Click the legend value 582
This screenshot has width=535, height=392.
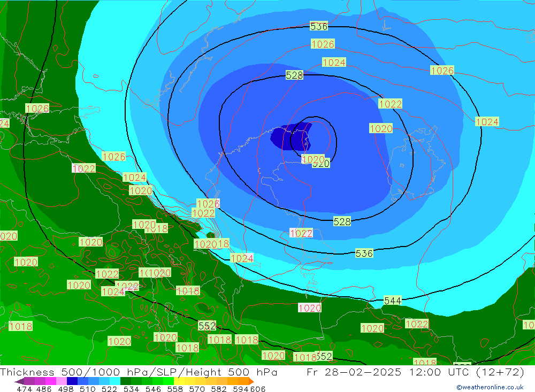click(x=219, y=389)
